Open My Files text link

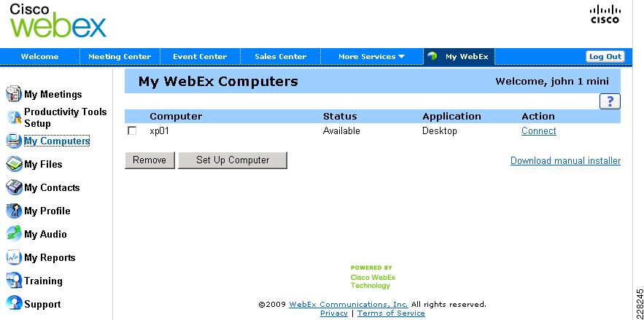click(x=43, y=165)
